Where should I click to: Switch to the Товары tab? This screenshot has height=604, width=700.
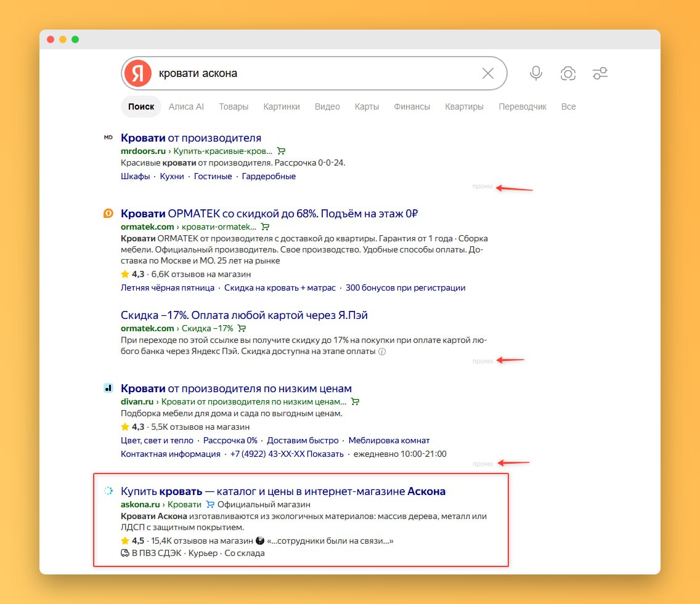pos(234,107)
